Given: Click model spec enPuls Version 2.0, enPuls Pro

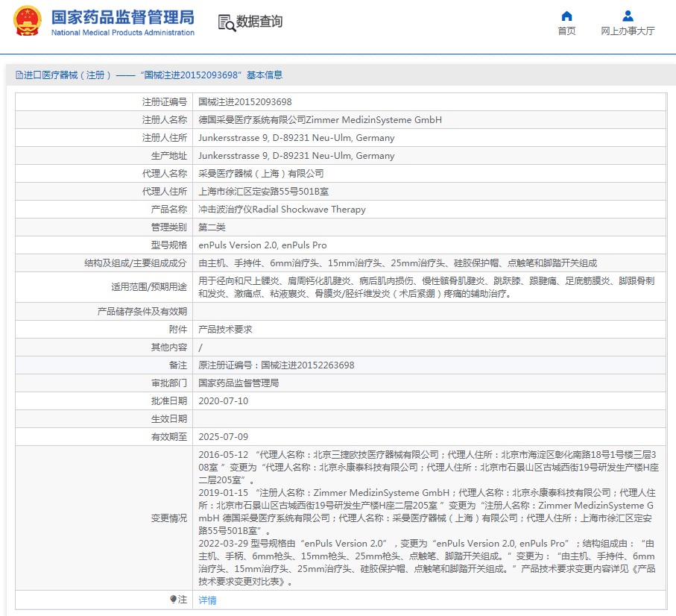Looking at the screenshot, I should (x=262, y=245).
